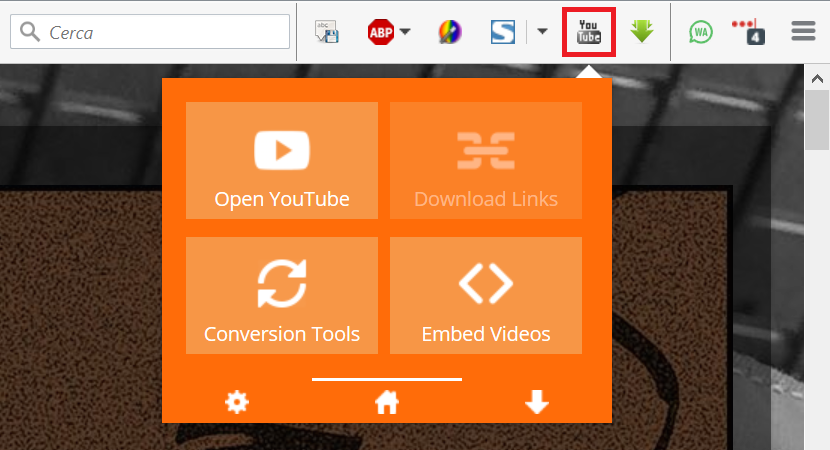This screenshot has width=830, height=450.
Task: Go to the popup home tab
Action: tap(387, 402)
